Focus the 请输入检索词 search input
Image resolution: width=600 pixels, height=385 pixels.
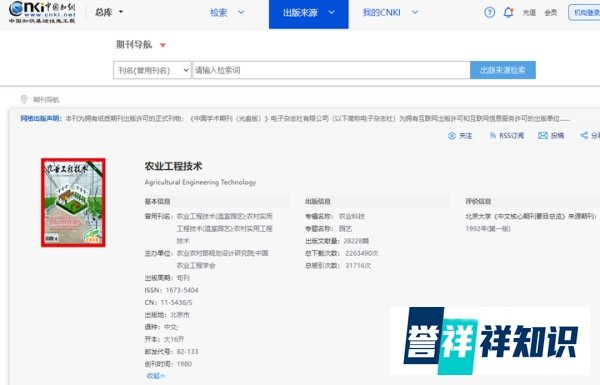pyautogui.click(x=331, y=70)
